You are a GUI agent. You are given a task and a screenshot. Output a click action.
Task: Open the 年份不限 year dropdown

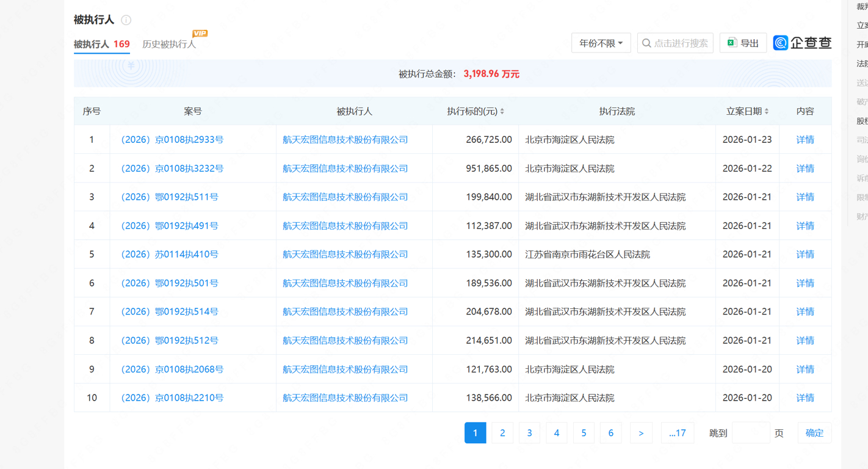tap(601, 43)
